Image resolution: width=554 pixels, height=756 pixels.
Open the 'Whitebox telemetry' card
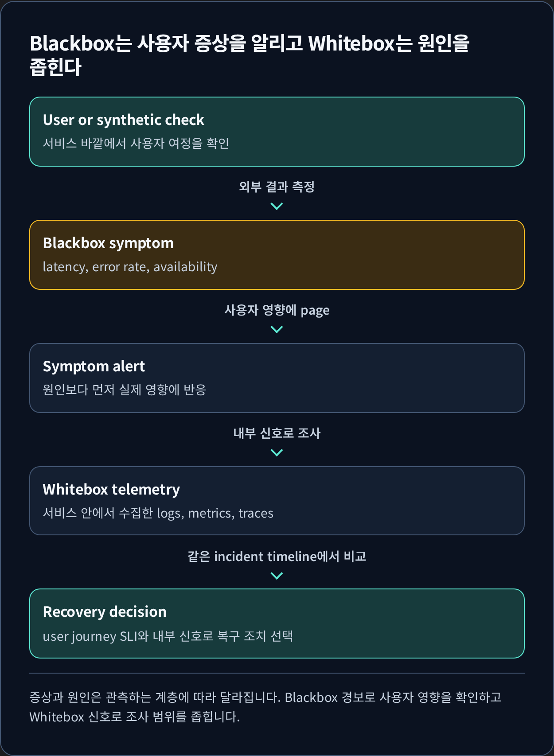pyautogui.click(x=277, y=501)
